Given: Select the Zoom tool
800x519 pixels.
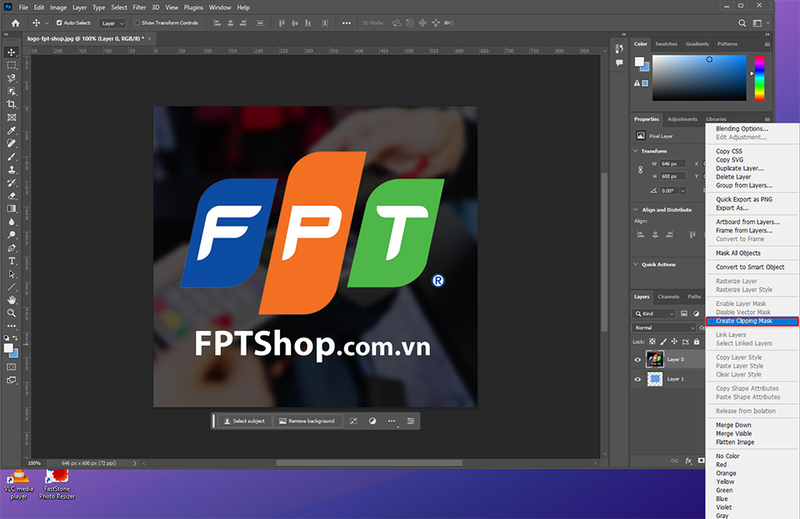Looking at the screenshot, I should point(11,313).
